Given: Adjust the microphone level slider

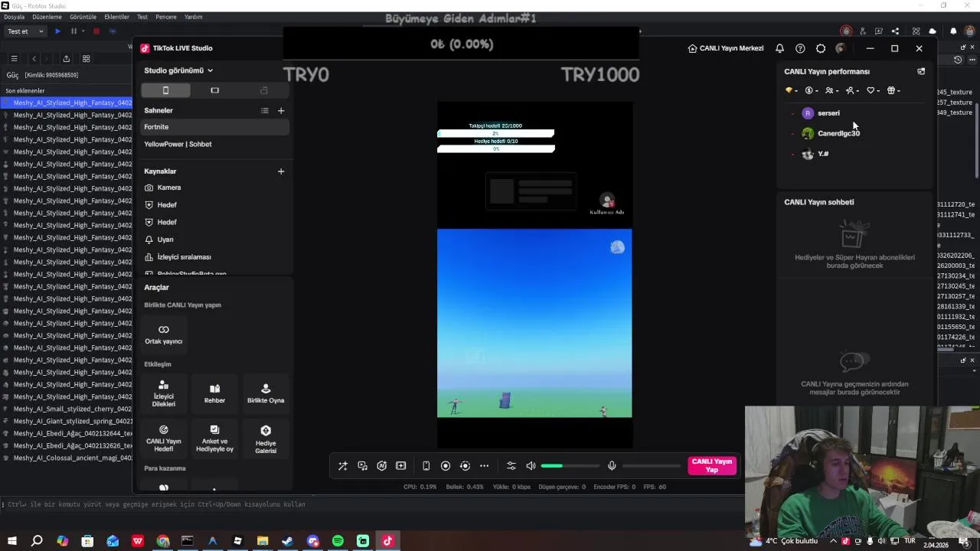Looking at the screenshot, I should coord(652,466).
